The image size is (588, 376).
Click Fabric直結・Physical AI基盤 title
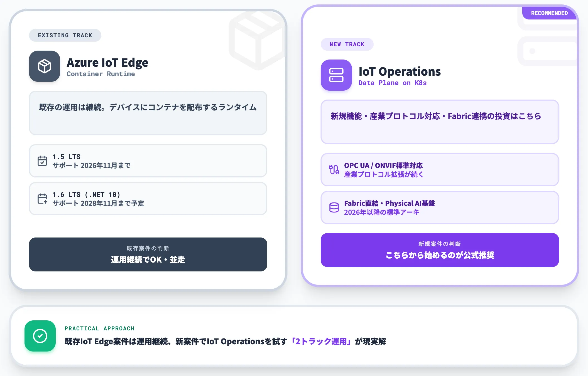(x=389, y=203)
